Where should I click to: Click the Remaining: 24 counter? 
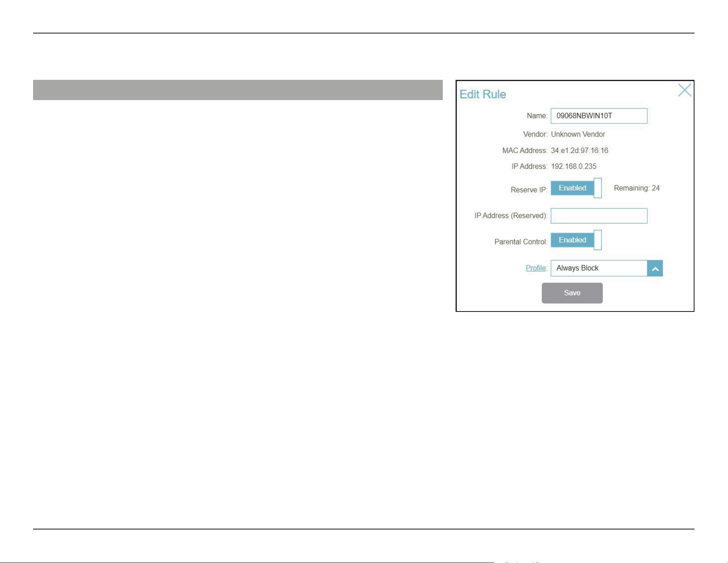pos(637,188)
